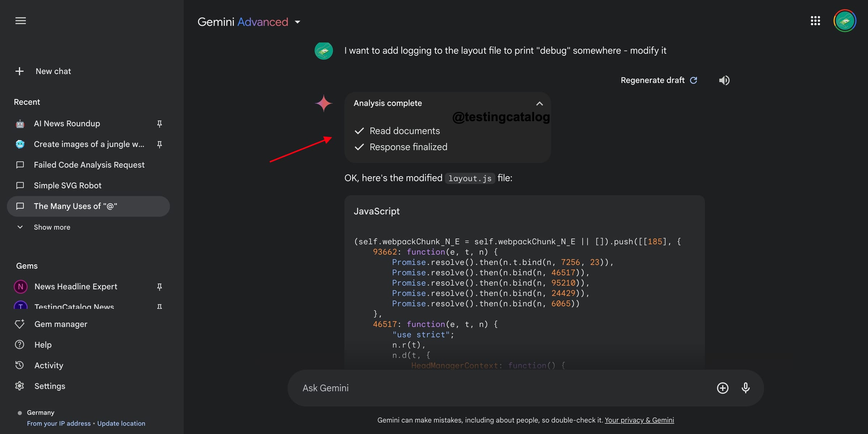868x434 pixels.
Task: Activate voice input with the microphone
Action: (746, 388)
